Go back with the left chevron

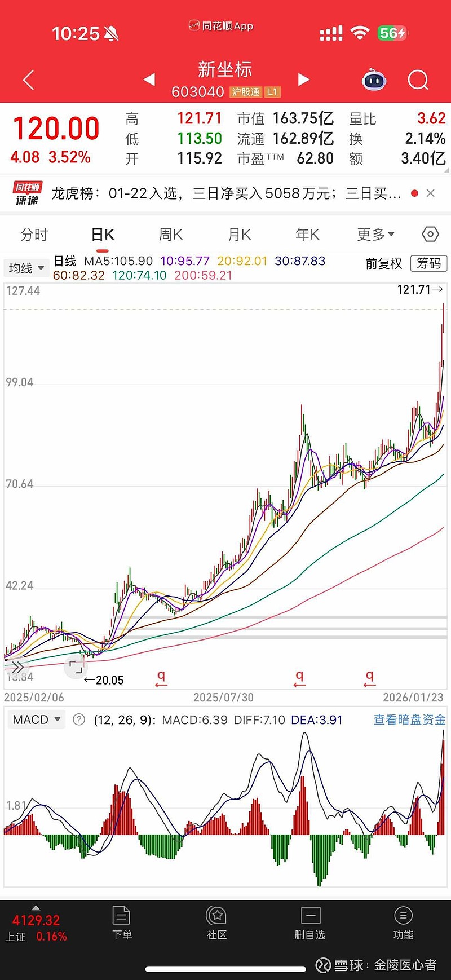29,80
